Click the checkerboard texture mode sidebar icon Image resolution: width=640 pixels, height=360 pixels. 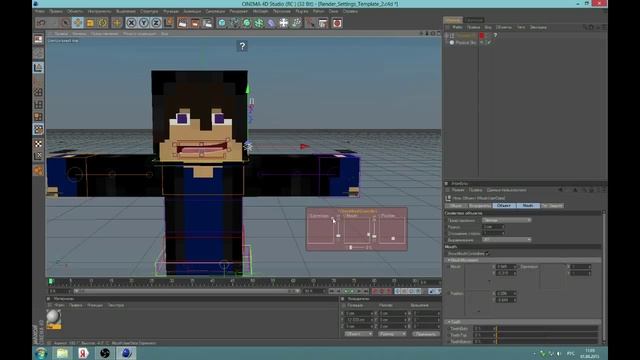(x=38, y=144)
